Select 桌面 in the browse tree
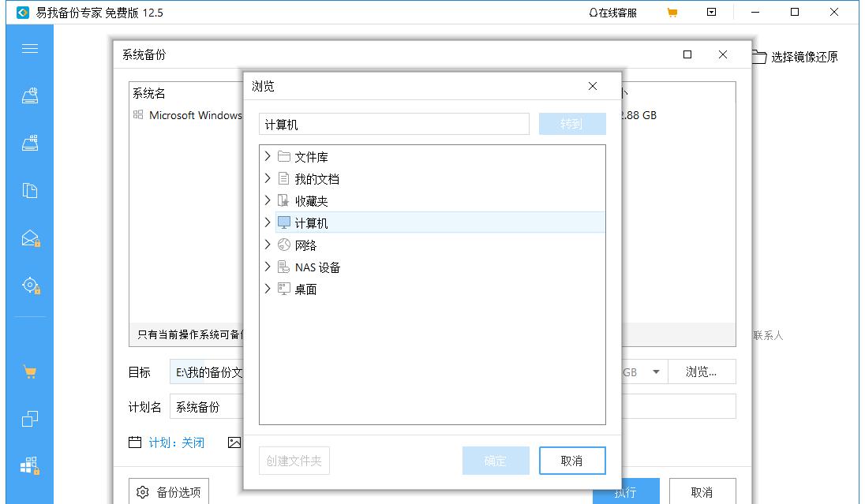 tap(305, 289)
